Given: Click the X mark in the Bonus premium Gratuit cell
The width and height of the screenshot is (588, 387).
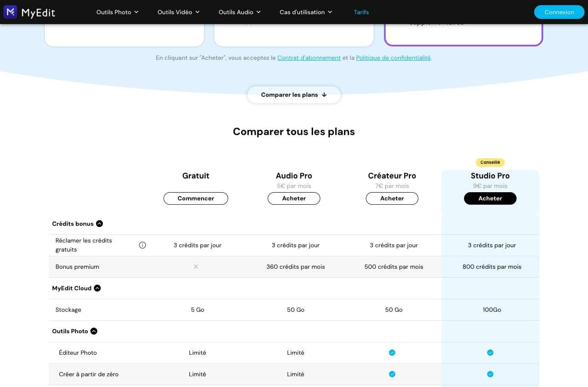Looking at the screenshot, I should 196,267.
